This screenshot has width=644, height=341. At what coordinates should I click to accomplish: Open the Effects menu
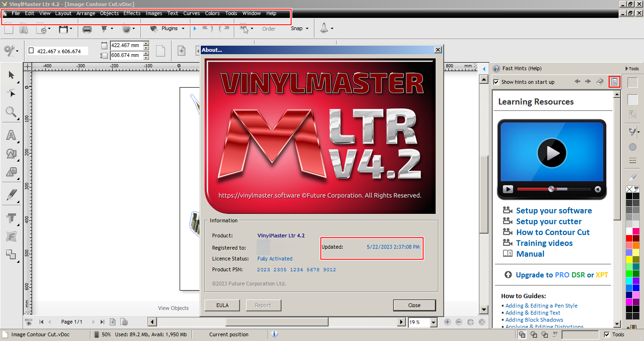click(x=132, y=13)
